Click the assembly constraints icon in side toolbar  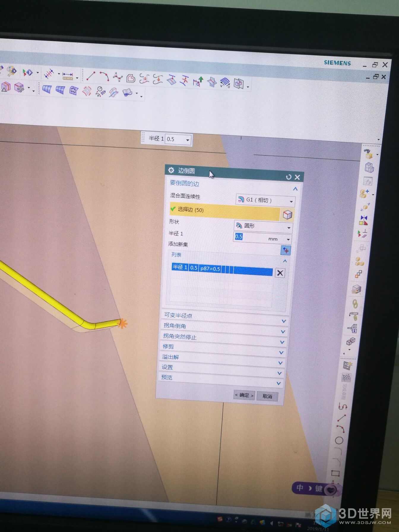(x=362, y=233)
